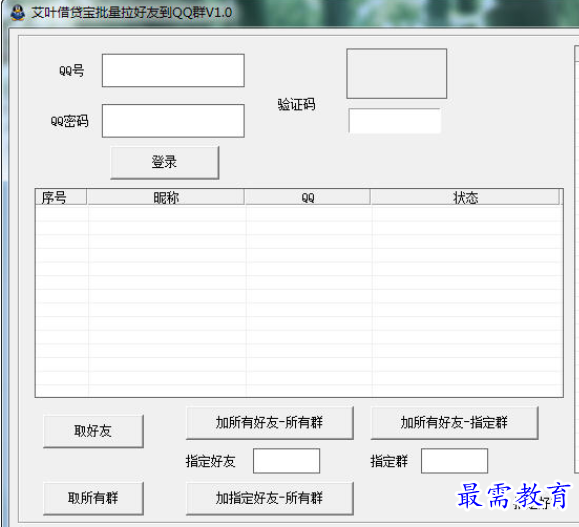
Task: Sort the list by the 序号 column header
Action: 61,197
